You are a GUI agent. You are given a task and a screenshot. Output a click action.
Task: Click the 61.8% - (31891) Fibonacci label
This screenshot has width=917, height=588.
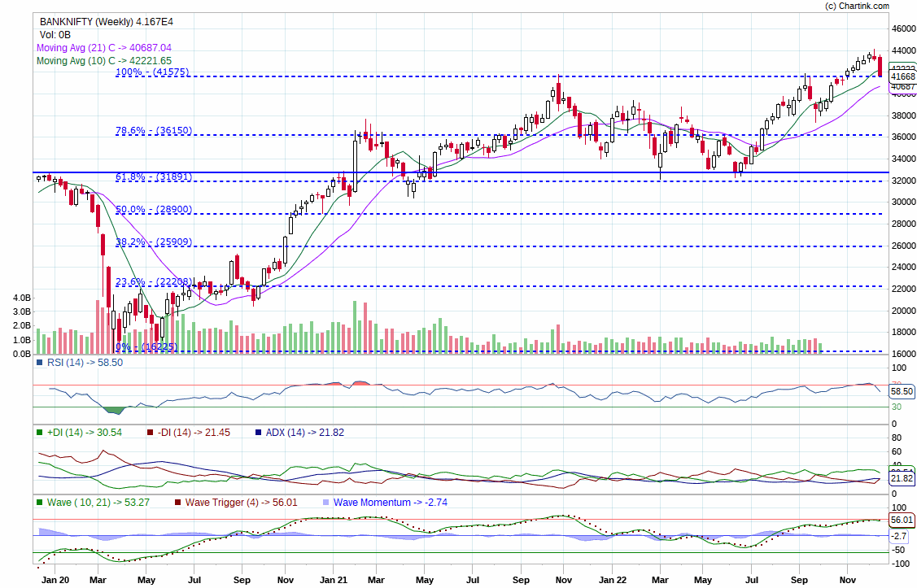click(x=154, y=176)
